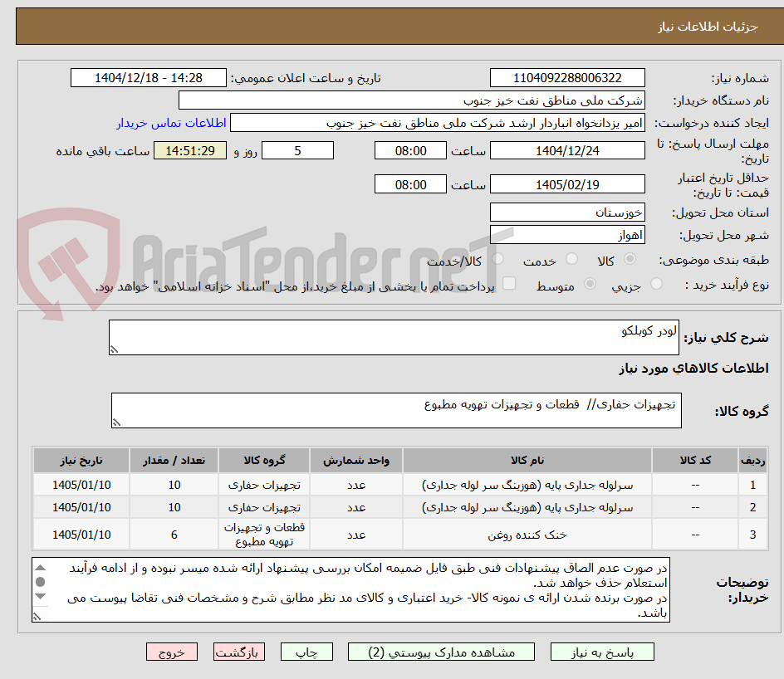This screenshot has height=679, width=784.
Task: Click the تاریخ نیاز column header
Action: tap(81, 460)
